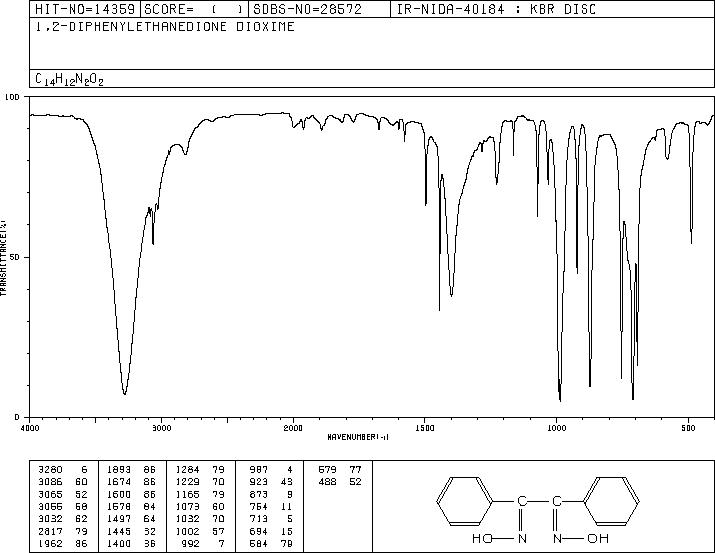
Task: Click peak table value 1400
Action: click(x=119, y=544)
